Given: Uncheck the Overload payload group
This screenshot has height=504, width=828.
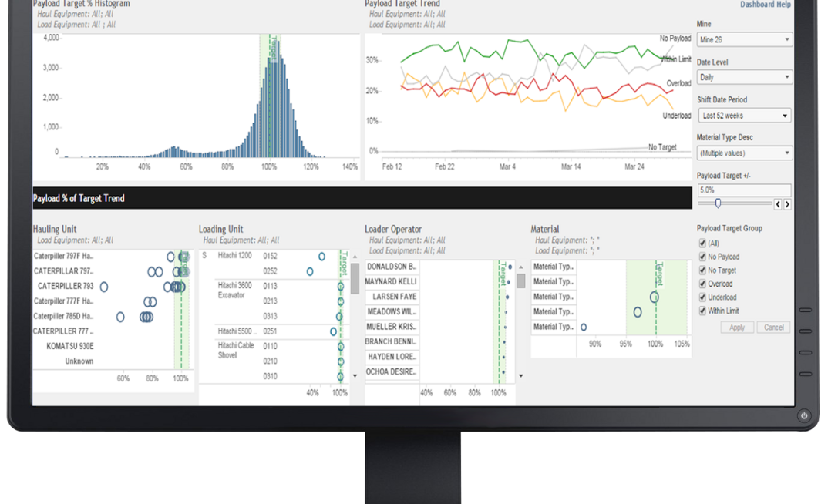Looking at the screenshot, I should click(702, 284).
